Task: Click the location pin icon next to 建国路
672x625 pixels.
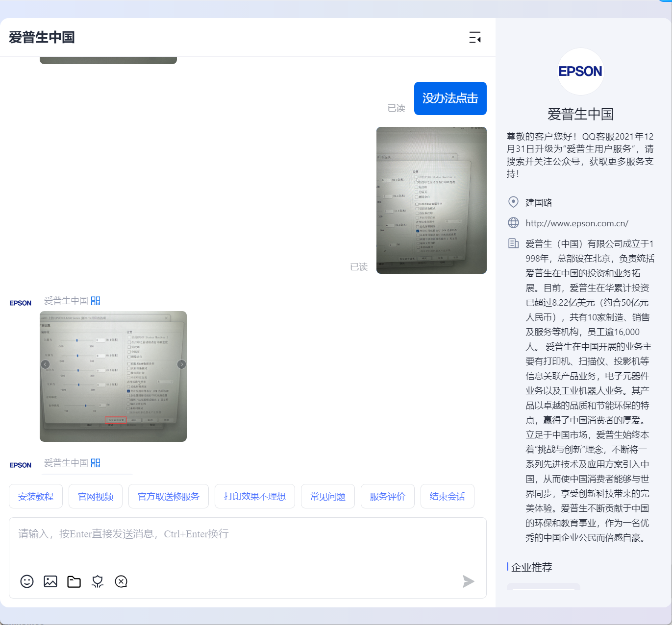Action: tap(513, 202)
